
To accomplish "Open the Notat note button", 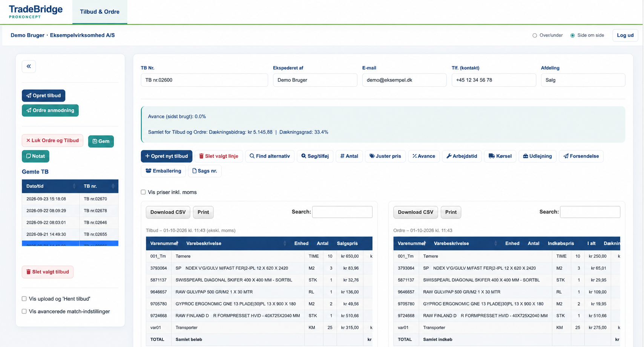I will (35, 156).
